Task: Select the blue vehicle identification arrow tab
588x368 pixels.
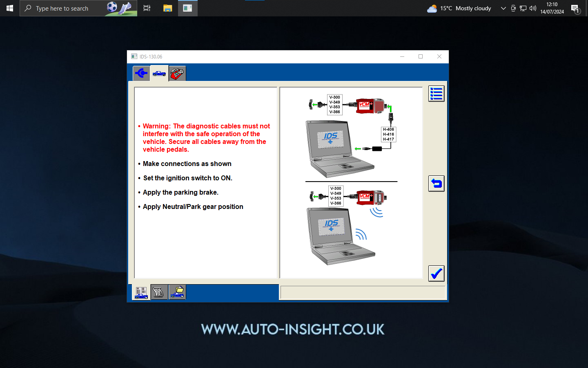Action: pos(141,73)
